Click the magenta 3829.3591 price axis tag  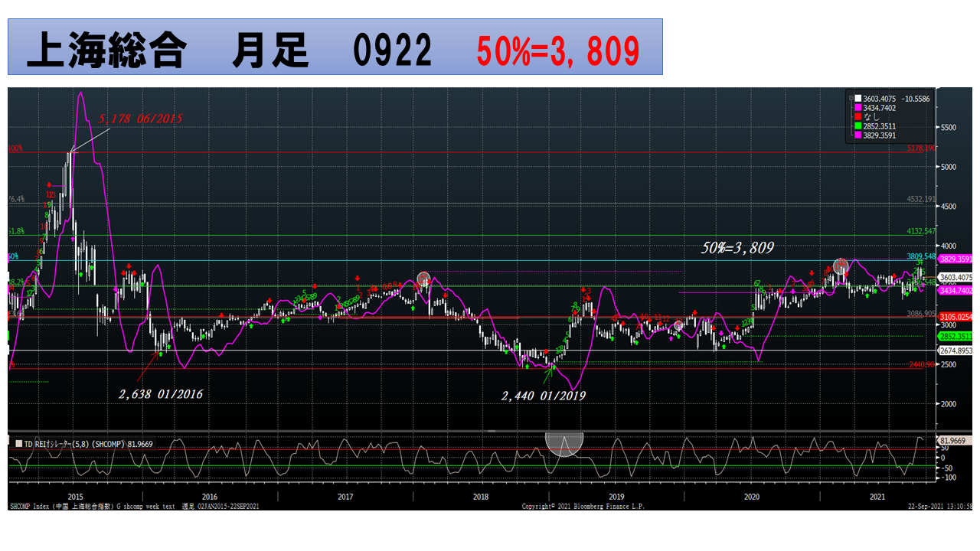click(955, 259)
